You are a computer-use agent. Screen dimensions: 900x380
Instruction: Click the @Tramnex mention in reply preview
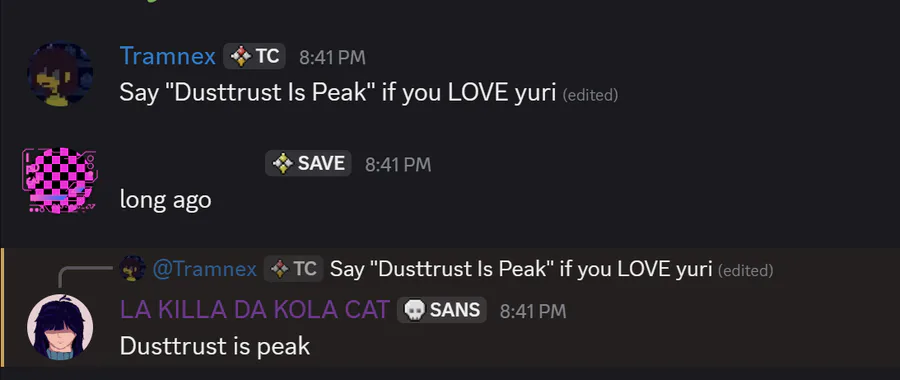click(205, 269)
